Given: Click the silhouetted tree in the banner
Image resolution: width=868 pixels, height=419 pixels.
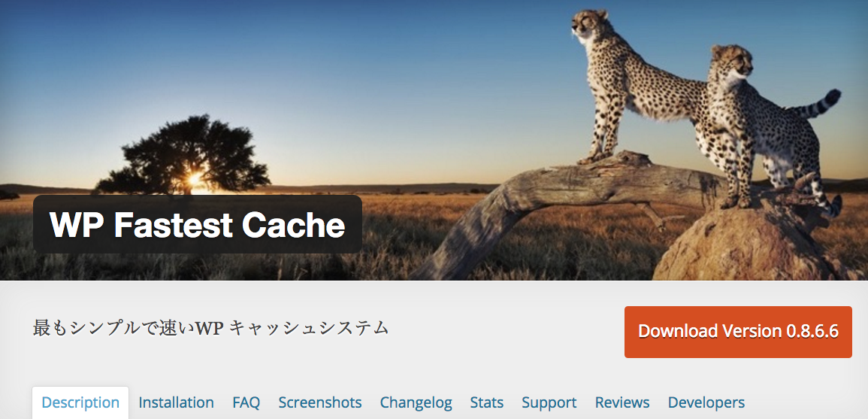Looking at the screenshot, I should tap(186, 155).
